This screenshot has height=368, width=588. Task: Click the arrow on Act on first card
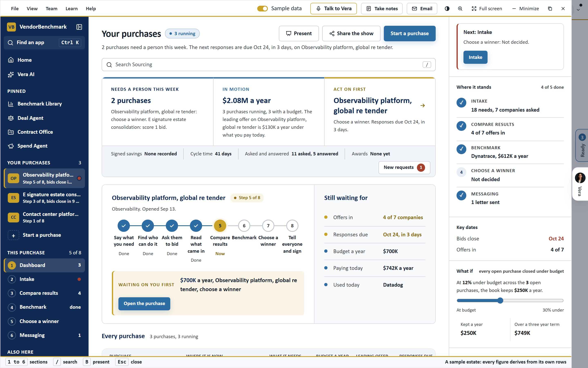(423, 105)
